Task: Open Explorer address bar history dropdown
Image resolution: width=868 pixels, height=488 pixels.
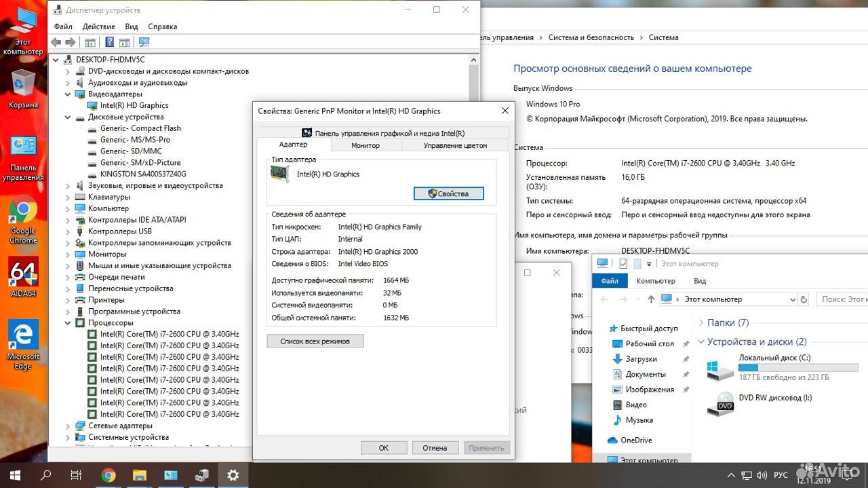Action: [793, 299]
